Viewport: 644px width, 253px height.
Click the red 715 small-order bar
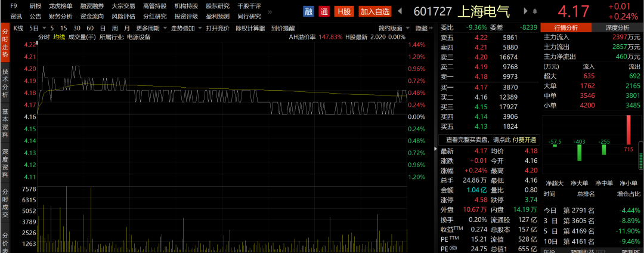point(628,129)
